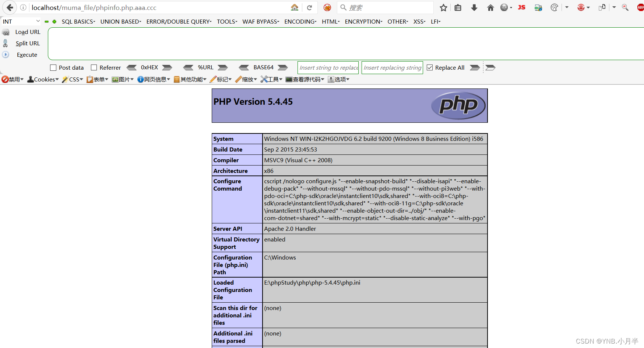The height and width of the screenshot is (348, 644).
Task: Open the LFI menu
Action: [x=436, y=22]
